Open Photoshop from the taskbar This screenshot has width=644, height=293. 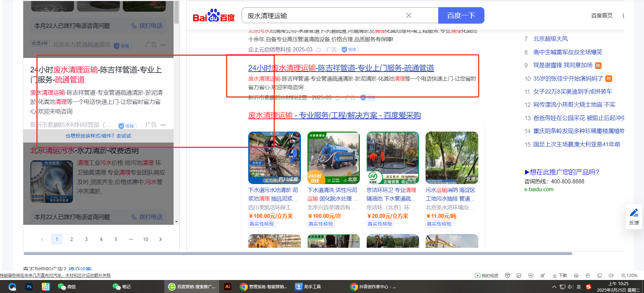tap(29, 287)
